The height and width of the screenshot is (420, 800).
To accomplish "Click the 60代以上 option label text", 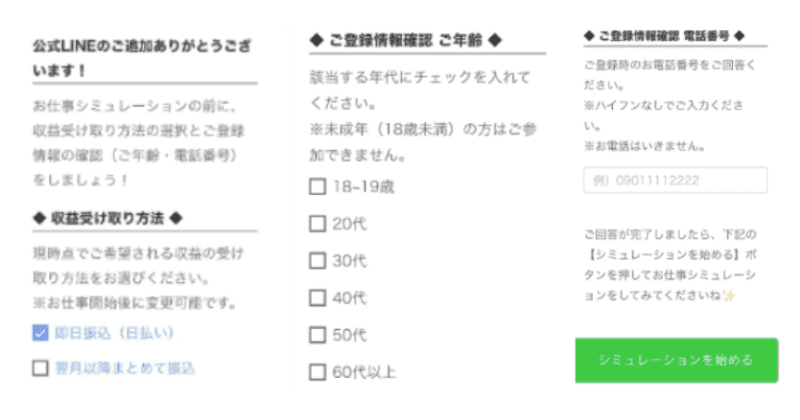I will [x=363, y=373].
